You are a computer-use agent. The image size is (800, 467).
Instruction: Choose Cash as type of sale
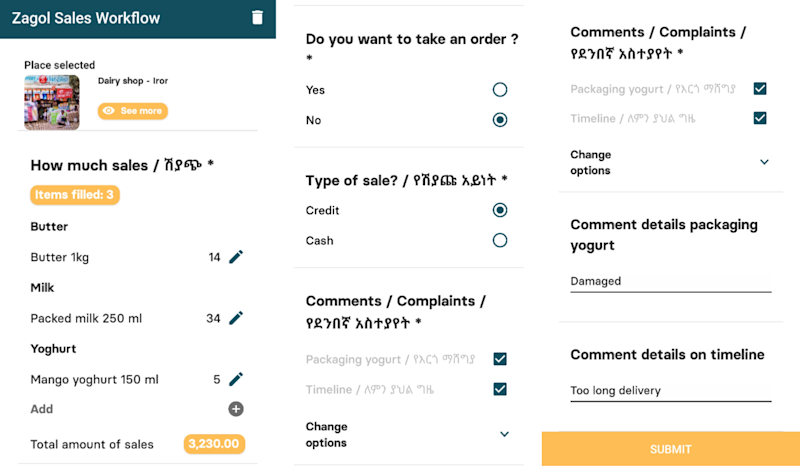500,240
